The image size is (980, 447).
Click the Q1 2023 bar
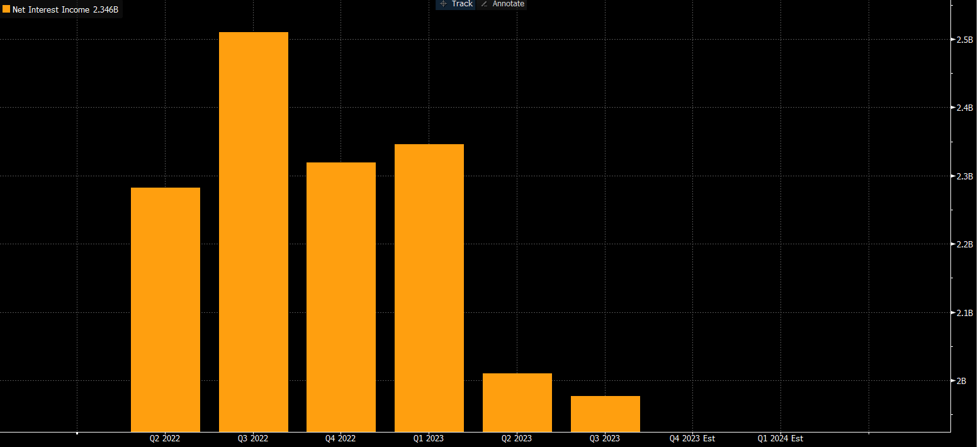coord(429,288)
